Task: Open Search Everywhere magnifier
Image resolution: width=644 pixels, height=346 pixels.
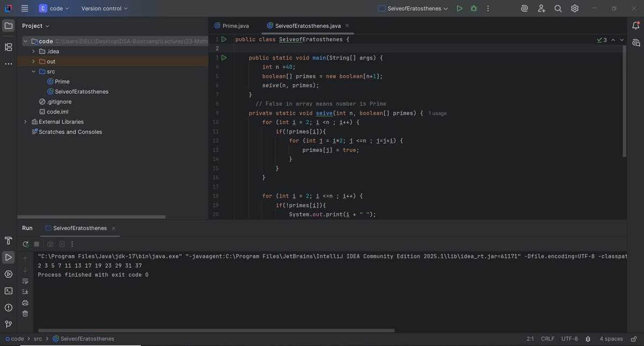Action: [x=558, y=9]
